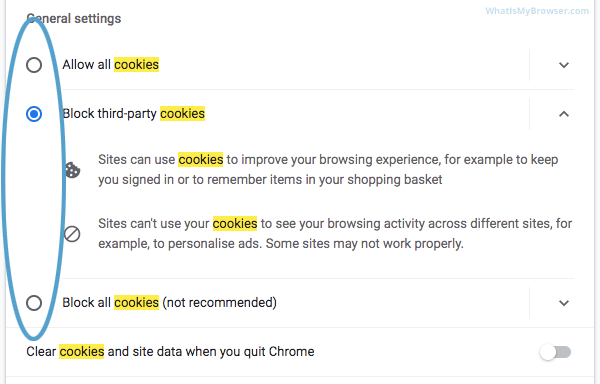This screenshot has height=384, width=600.
Task: Click text about sites improving browsing experience
Action: coord(328,169)
